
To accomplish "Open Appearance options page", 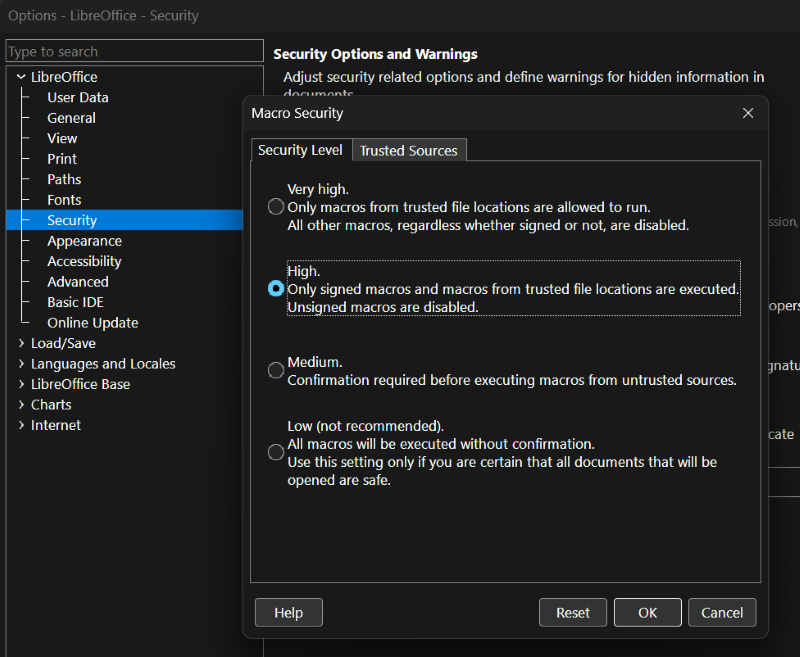I will (84, 241).
